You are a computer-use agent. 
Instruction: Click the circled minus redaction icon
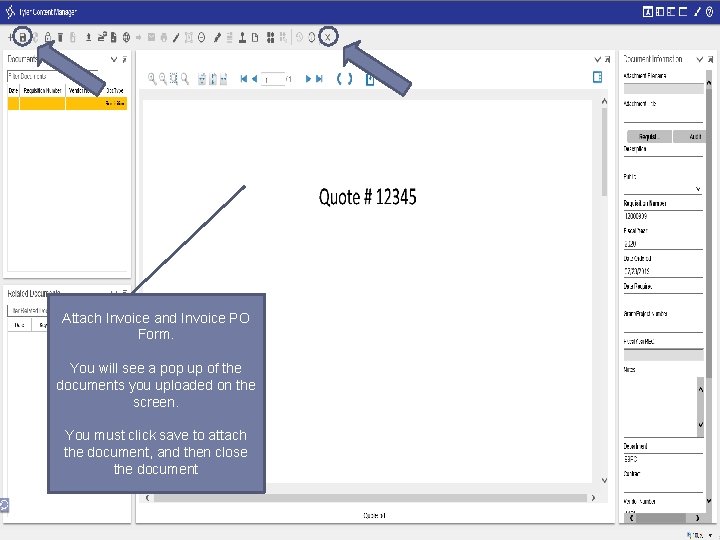(202, 37)
